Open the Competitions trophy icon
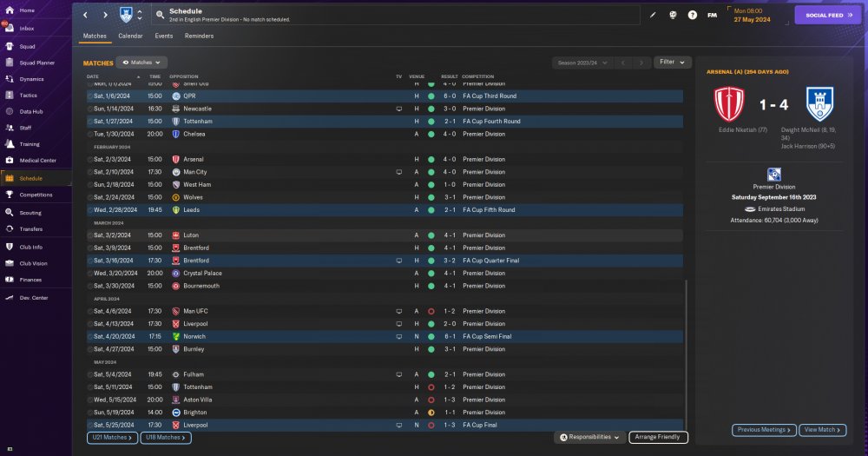The image size is (868, 456). (10, 195)
